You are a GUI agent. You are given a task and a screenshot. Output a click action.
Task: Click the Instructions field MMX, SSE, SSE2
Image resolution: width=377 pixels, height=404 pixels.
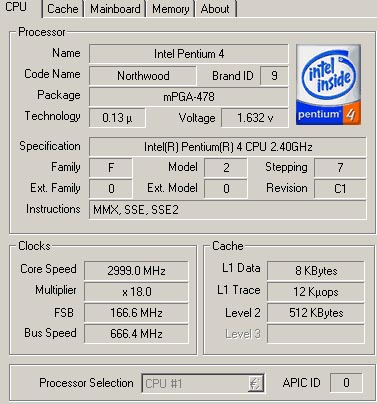tap(228, 210)
